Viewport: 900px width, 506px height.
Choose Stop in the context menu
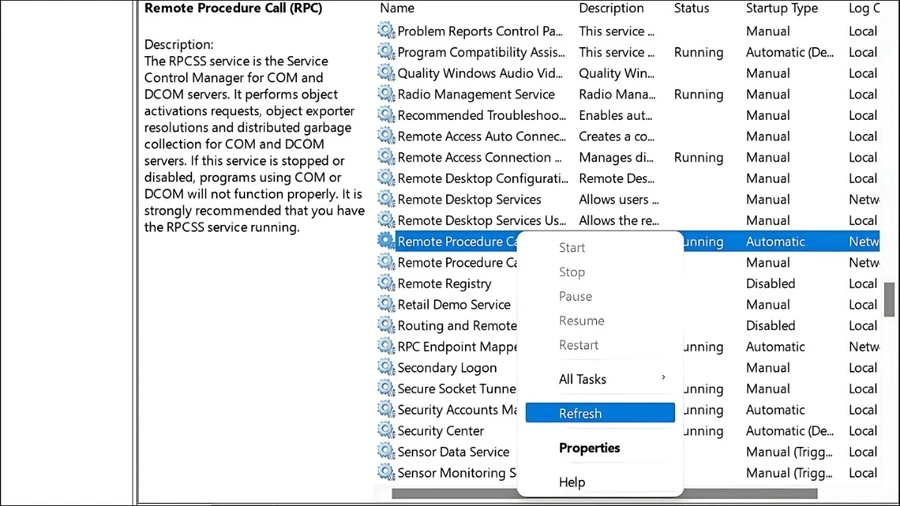pos(572,272)
